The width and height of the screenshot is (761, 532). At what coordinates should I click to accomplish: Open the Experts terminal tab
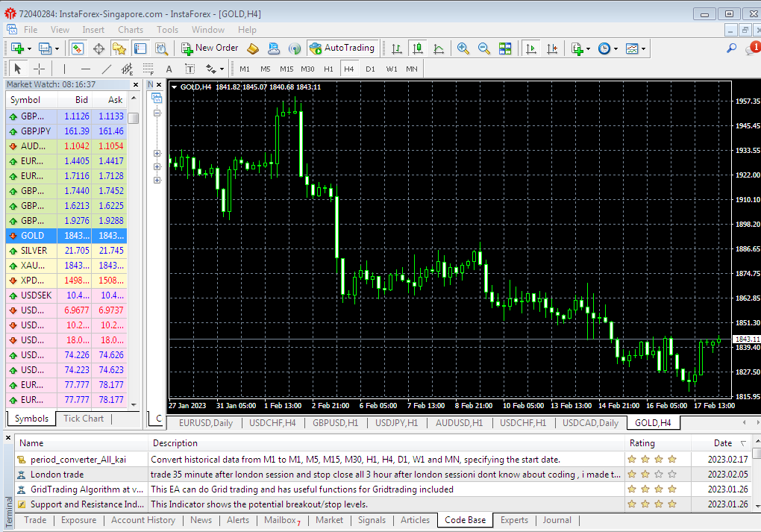pyautogui.click(x=514, y=520)
